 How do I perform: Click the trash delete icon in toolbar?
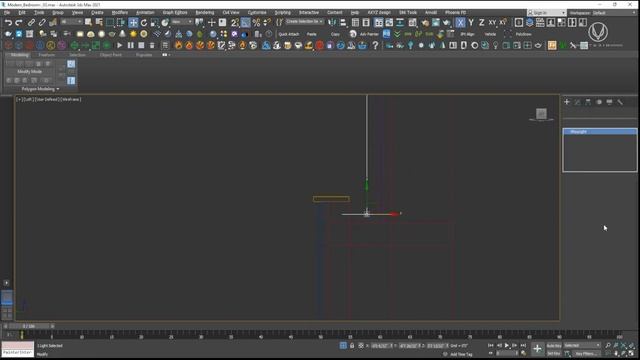tap(152, 45)
